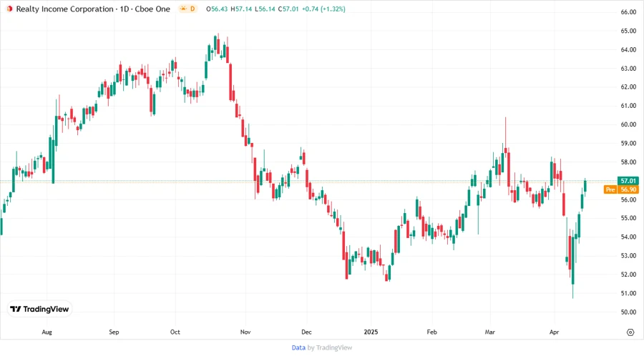This screenshot has height=356, width=644.
Task: Click the Realty Income red logo icon
Action: (9, 9)
